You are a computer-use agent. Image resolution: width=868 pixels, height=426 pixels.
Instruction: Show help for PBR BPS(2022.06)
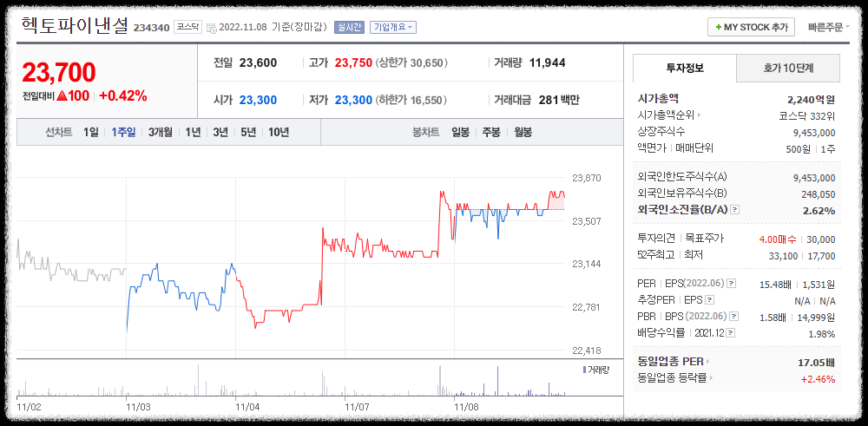tap(734, 317)
